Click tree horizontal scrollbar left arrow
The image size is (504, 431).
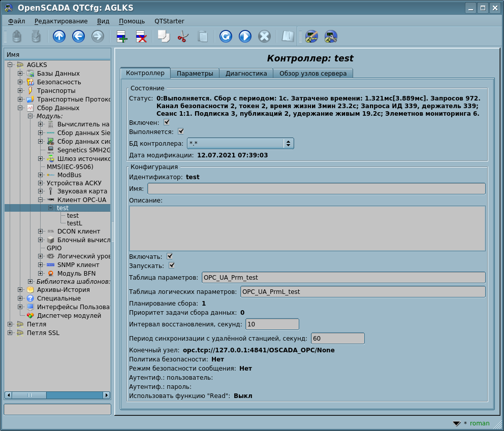click(x=8, y=395)
